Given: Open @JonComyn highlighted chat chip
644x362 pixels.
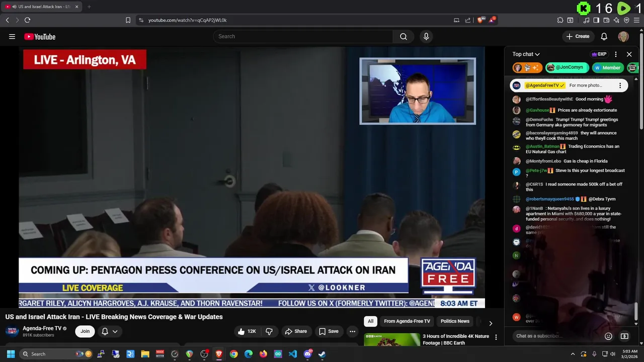Looking at the screenshot, I should click(x=567, y=67).
